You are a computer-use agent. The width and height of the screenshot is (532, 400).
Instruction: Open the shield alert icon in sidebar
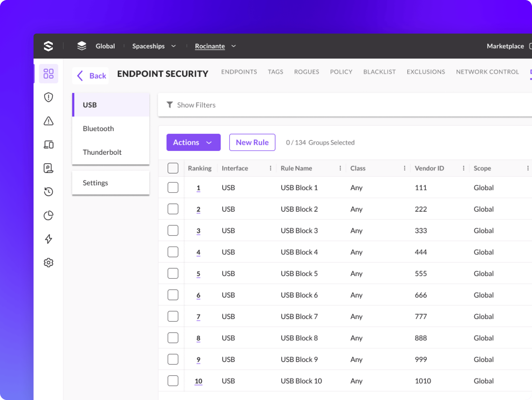49,97
